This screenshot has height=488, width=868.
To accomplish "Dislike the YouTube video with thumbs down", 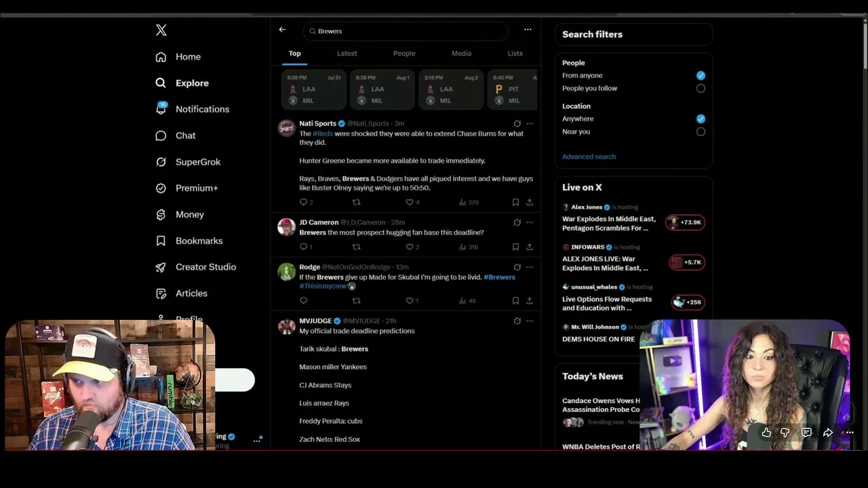I will click(785, 432).
